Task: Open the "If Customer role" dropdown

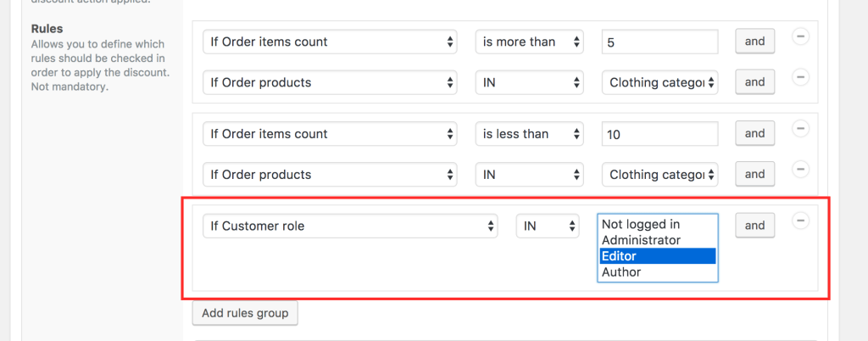Action: click(x=351, y=226)
